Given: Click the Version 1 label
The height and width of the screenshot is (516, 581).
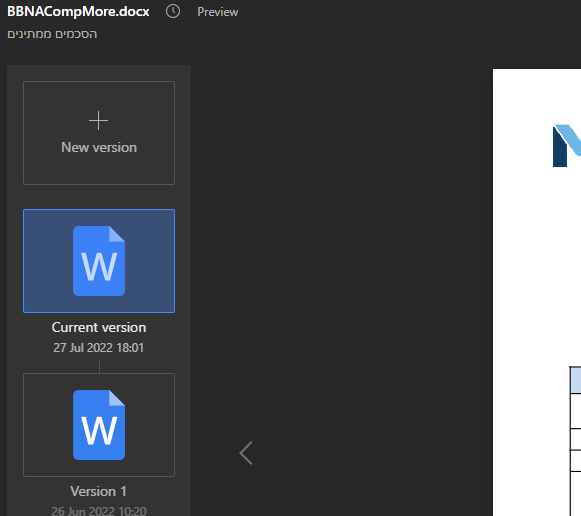Looking at the screenshot, I should [99, 491].
